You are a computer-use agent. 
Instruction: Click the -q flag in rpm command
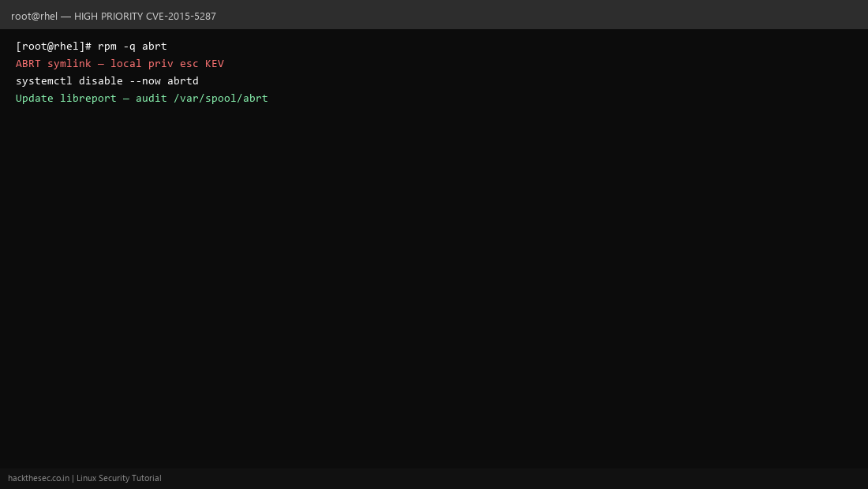pyautogui.click(x=129, y=46)
